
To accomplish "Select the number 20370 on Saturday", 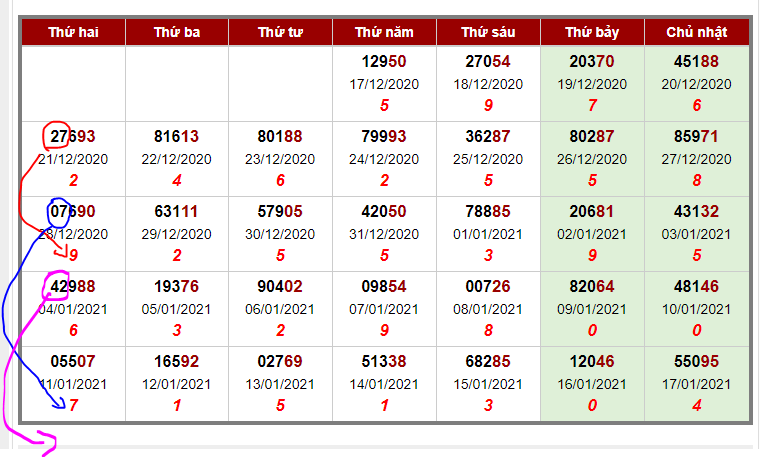I will tap(592, 62).
